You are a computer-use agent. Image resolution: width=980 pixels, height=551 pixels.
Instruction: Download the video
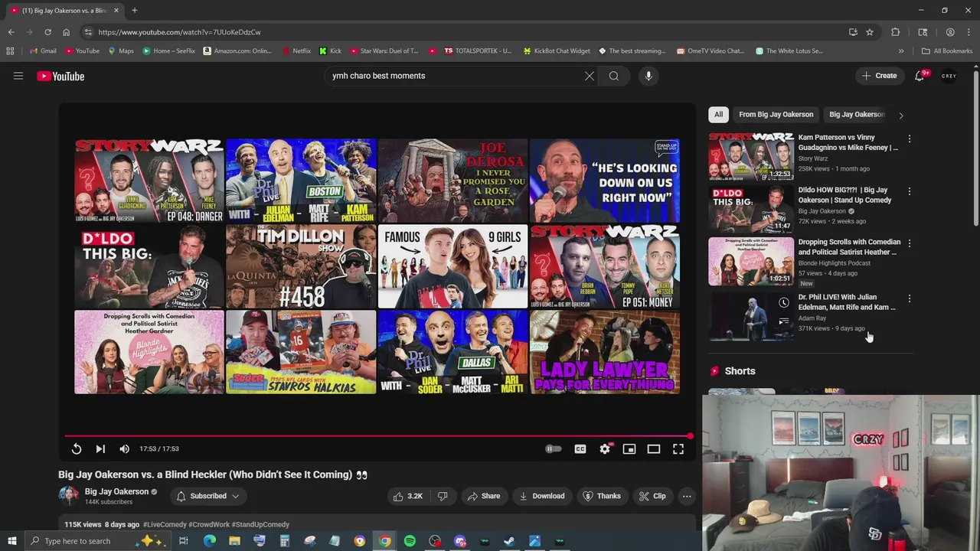tap(541, 496)
